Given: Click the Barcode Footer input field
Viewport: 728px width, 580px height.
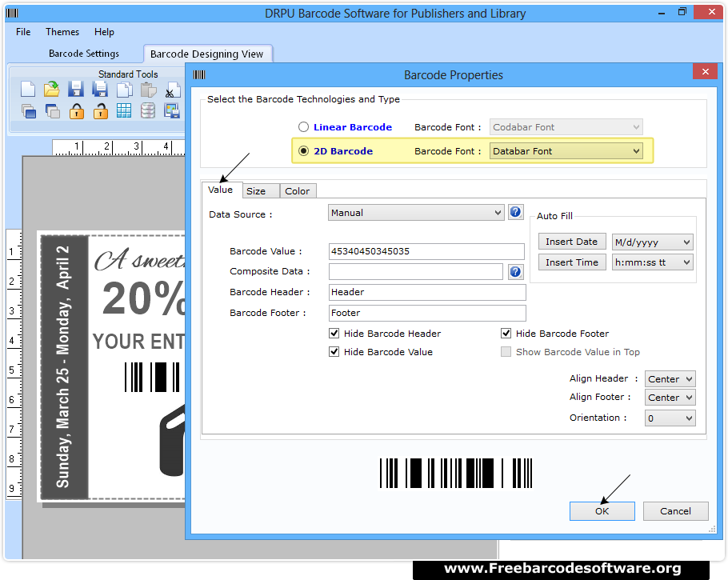Looking at the screenshot, I should tap(427, 313).
